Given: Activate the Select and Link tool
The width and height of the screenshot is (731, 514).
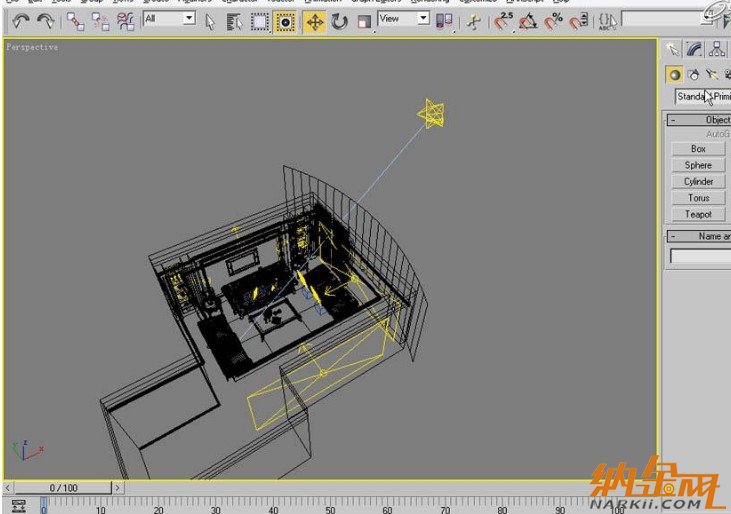Looking at the screenshot, I should point(76,21).
